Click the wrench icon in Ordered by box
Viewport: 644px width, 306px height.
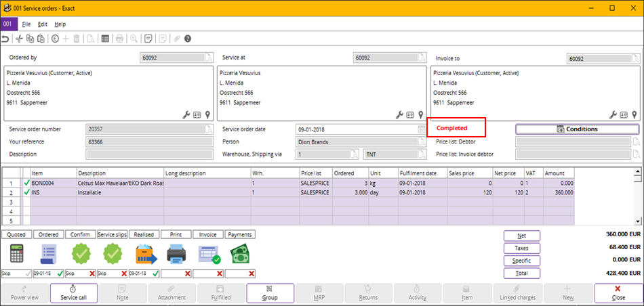tap(186, 115)
